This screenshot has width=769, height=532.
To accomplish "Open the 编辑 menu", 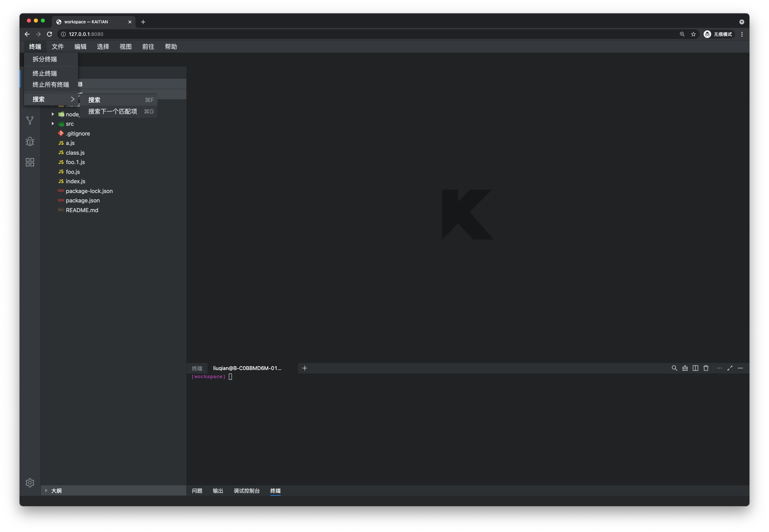I will (x=80, y=47).
